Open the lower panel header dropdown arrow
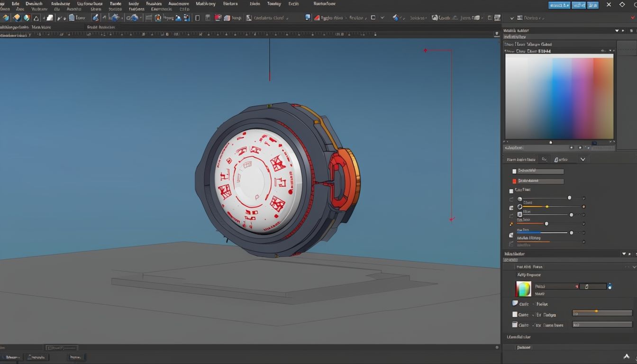This screenshot has width=637, height=364. [624, 254]
